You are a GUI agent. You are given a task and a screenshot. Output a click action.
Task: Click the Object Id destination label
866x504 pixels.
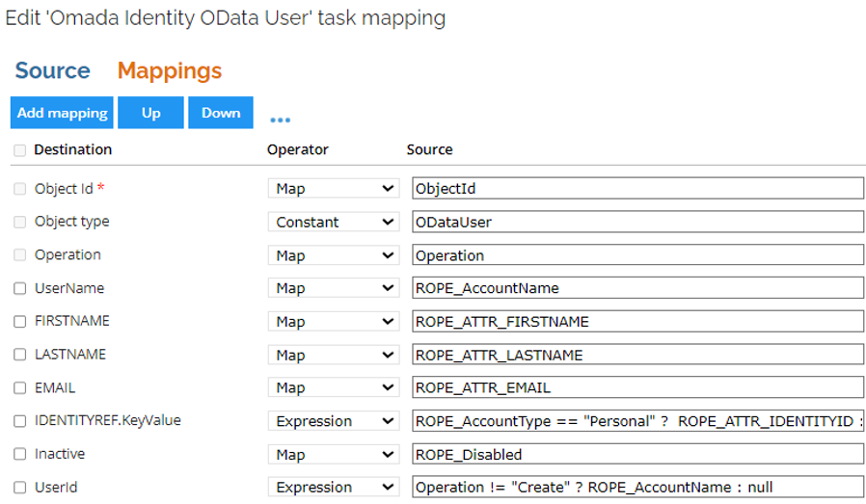(64, 189)
